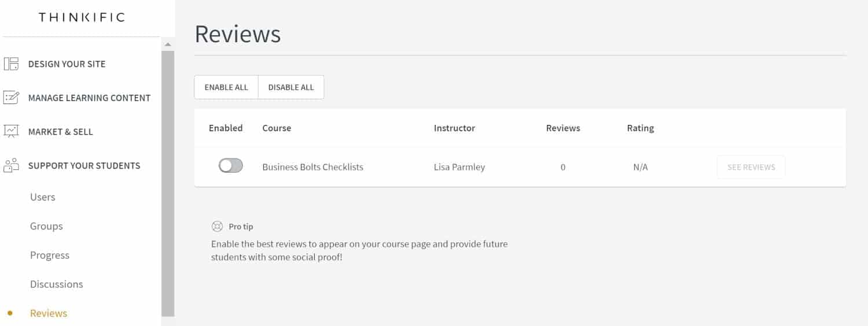
Task: Collapse the Support Your Students section
Action: tap(84, 165)
